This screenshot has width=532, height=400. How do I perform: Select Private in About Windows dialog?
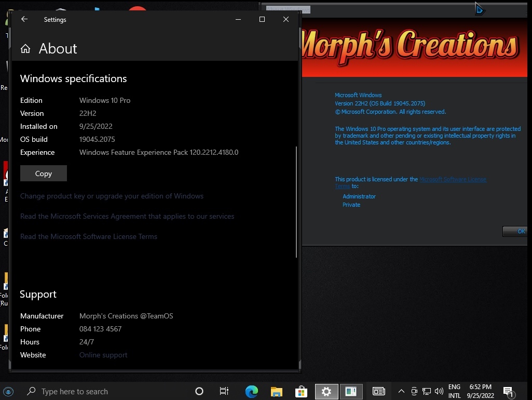[x=351, y=205]
